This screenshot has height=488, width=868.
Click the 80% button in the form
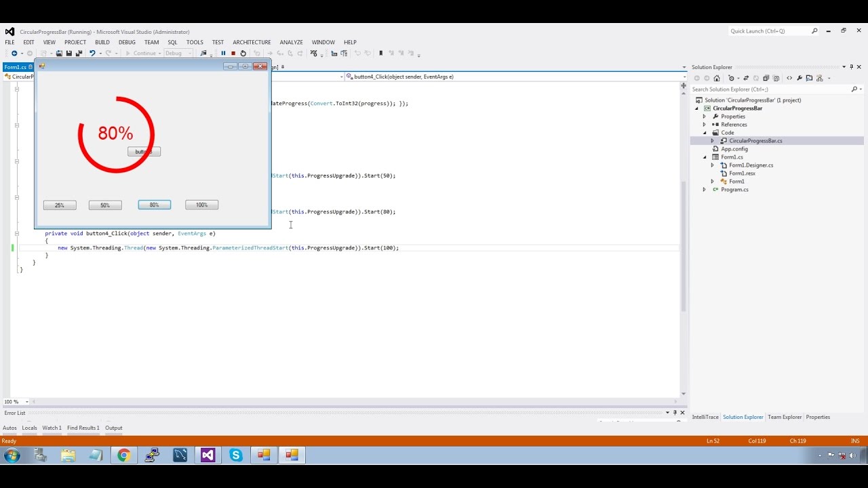point(155,205)
